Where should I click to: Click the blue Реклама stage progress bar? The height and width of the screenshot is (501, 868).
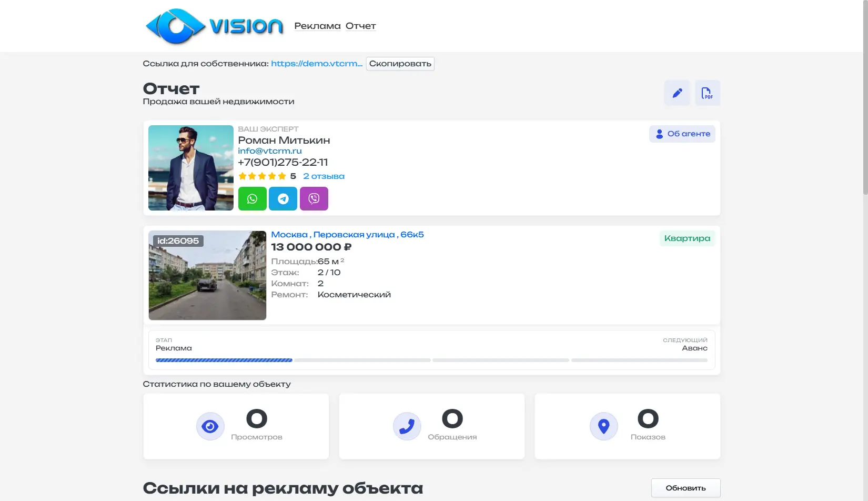[224, 360]
